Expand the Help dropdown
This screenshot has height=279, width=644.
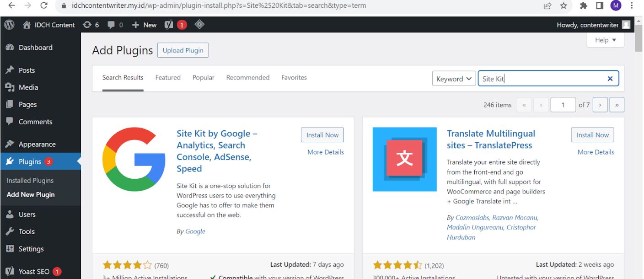pyautogui.click(x=605, y=40)
